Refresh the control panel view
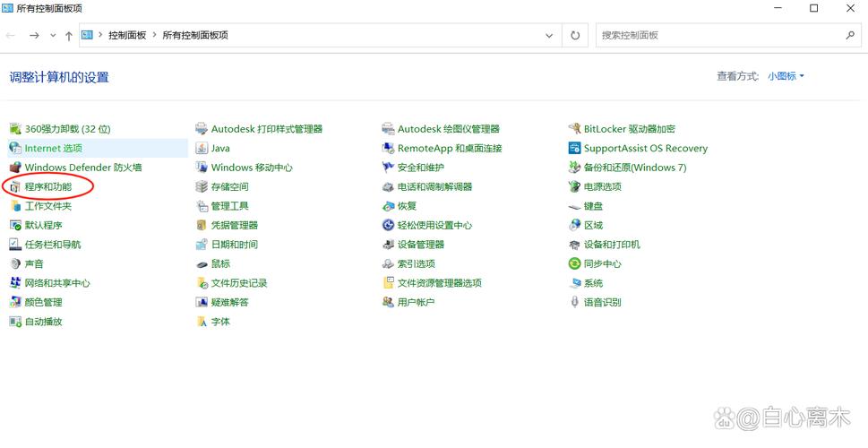 tap(575, 36)
